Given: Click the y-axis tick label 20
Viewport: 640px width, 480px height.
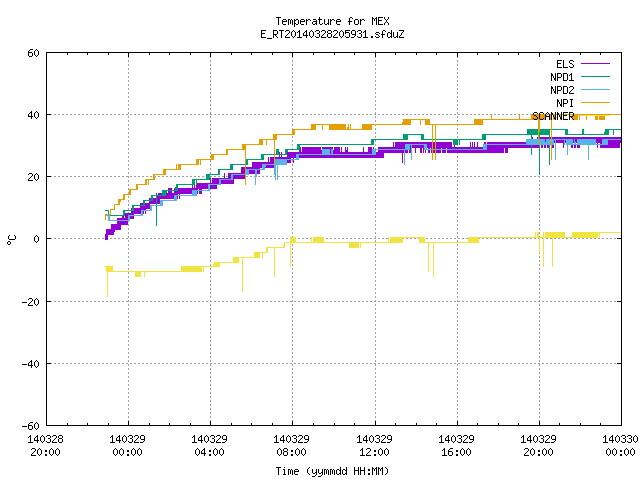Looking at the screenshot, I should [x=33, y=178].
